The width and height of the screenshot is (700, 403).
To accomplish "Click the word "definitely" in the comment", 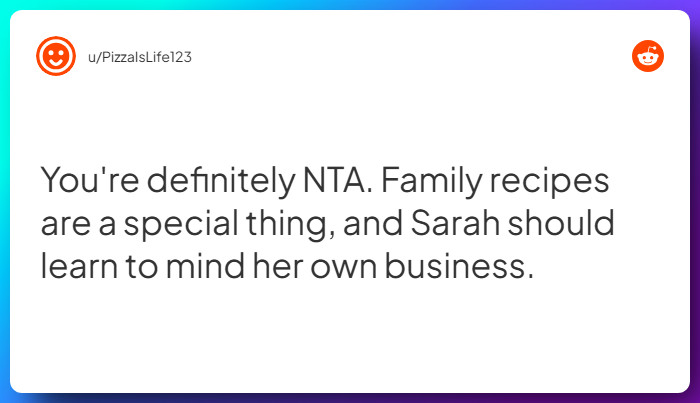I will click(x=220, y=181).
